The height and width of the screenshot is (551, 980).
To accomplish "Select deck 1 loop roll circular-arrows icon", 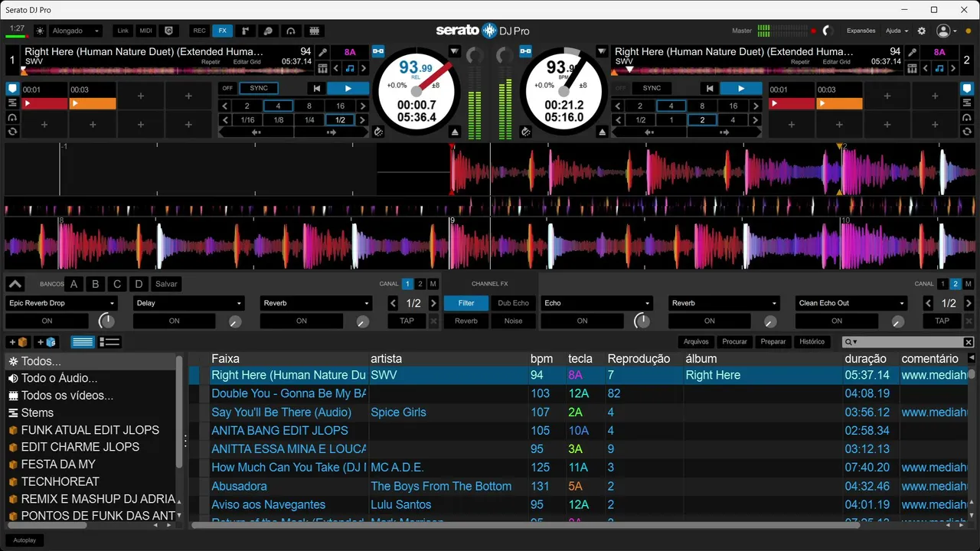I will pos(12,132).
